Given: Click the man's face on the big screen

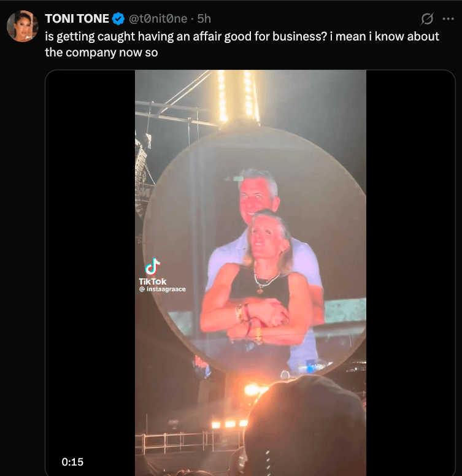Looking at the screenshot, I should pyautogui.click(x=257, y=196).
